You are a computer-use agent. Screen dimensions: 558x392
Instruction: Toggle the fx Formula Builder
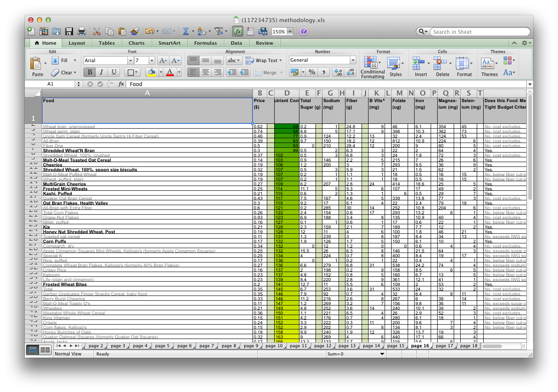click(238, 31)
